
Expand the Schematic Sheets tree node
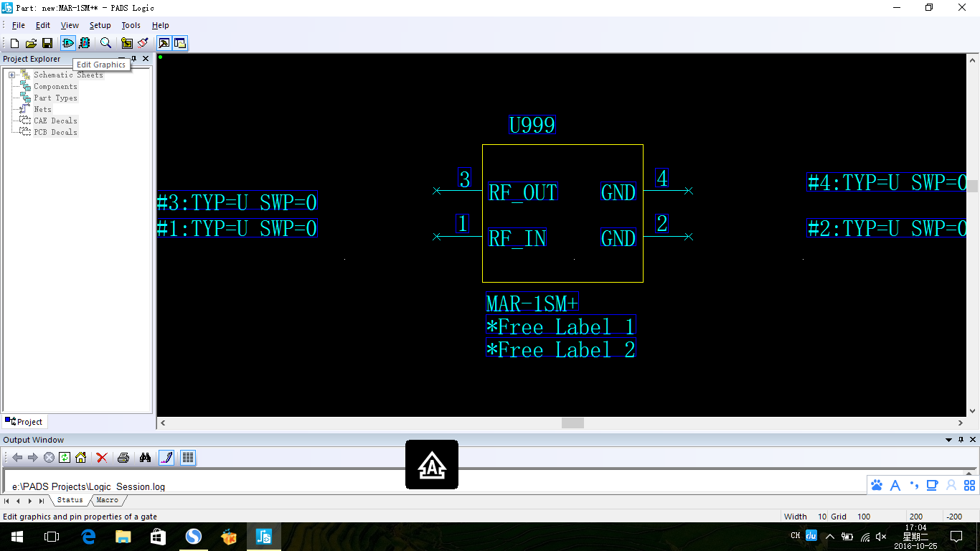(11, 75)
